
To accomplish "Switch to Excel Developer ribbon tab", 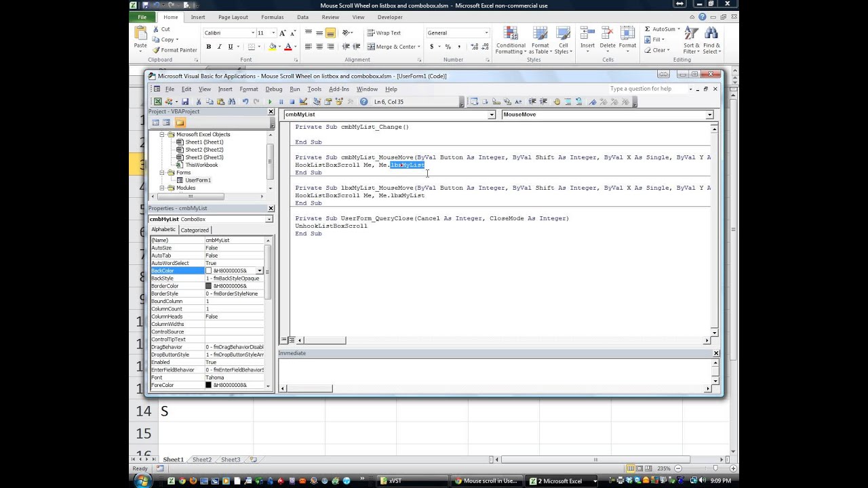I will (390, 17).
